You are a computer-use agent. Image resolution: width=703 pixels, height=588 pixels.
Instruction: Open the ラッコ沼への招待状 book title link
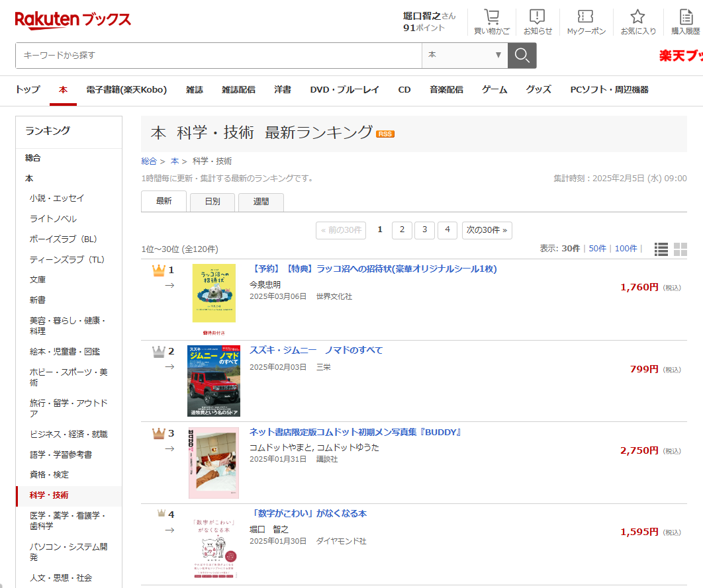click(x=373, y=269)
